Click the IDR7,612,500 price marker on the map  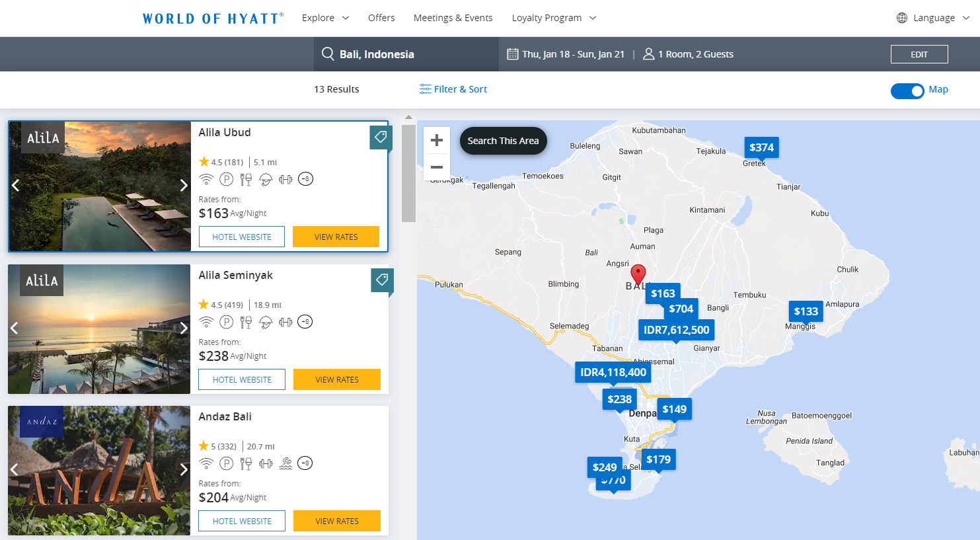pyautogui.click(x=676, y=328)
